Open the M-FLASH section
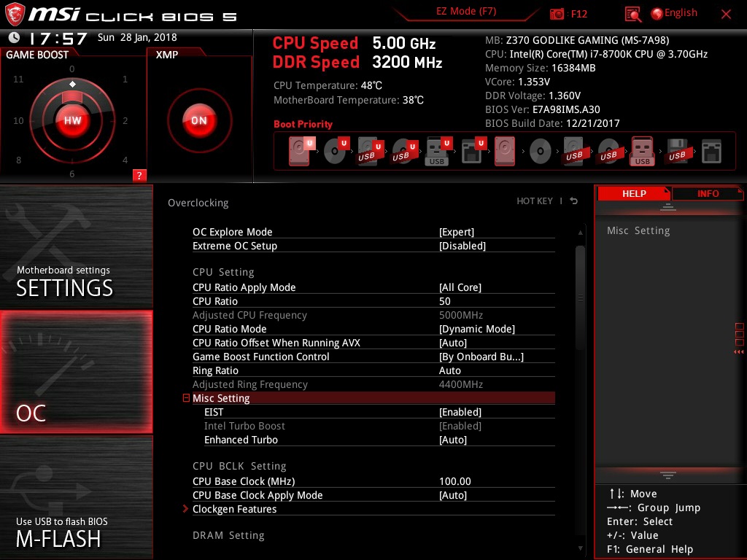 (x=76, y=497)
